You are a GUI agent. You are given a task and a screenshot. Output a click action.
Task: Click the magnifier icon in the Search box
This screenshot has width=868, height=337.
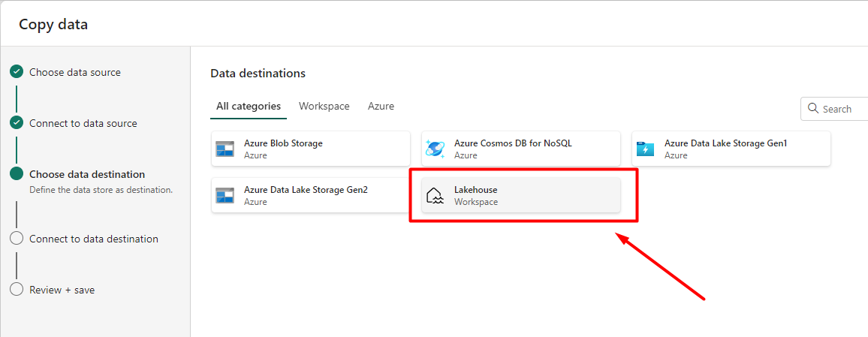pos(813,109)
